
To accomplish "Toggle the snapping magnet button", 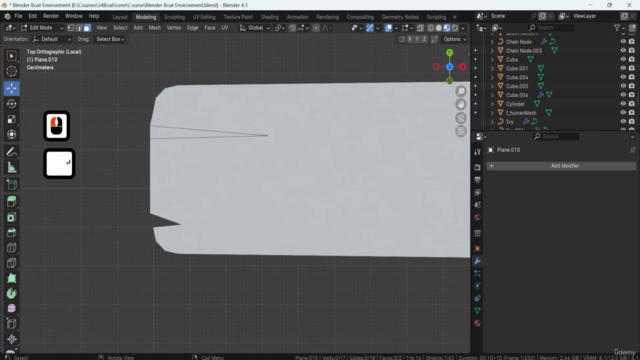I will (x=293, y=28).
